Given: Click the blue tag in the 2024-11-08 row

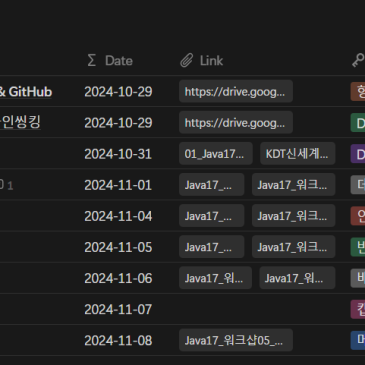Looking at the screenshot, I should [x=358, y=340].
